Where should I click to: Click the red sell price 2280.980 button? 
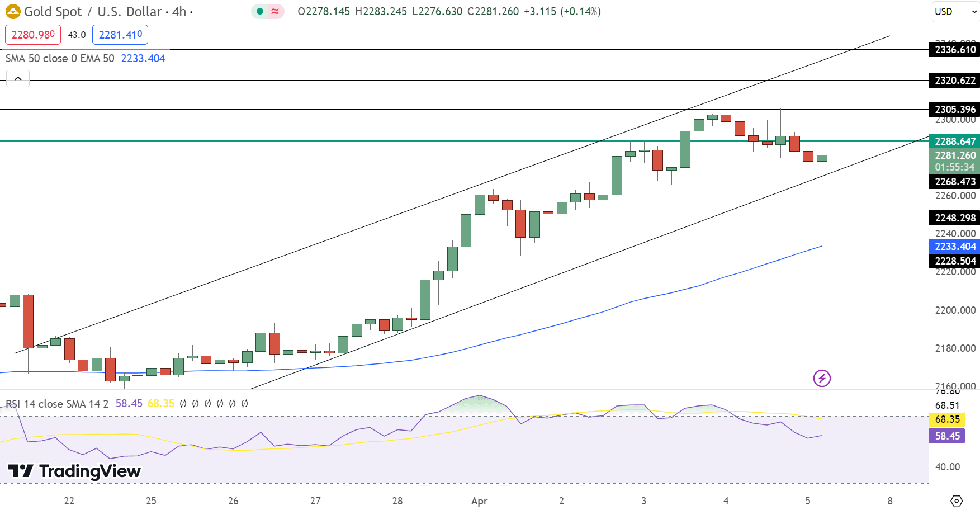(x=33, y=35)
